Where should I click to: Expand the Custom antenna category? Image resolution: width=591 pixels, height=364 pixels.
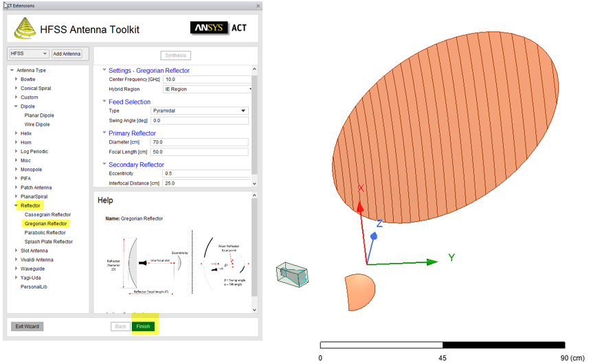pos(16,98)
